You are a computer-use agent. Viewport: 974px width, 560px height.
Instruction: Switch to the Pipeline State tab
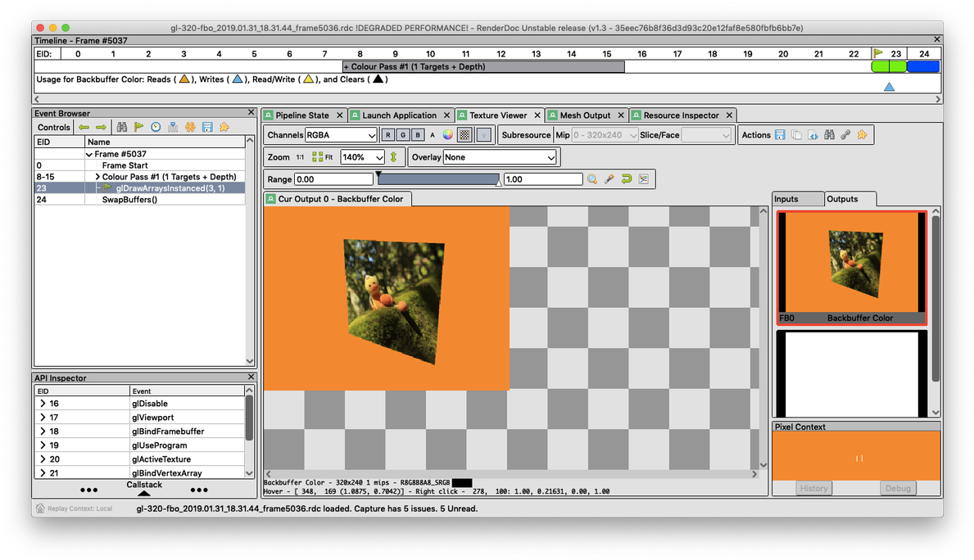pyautogui.click(x=303, y=115)
